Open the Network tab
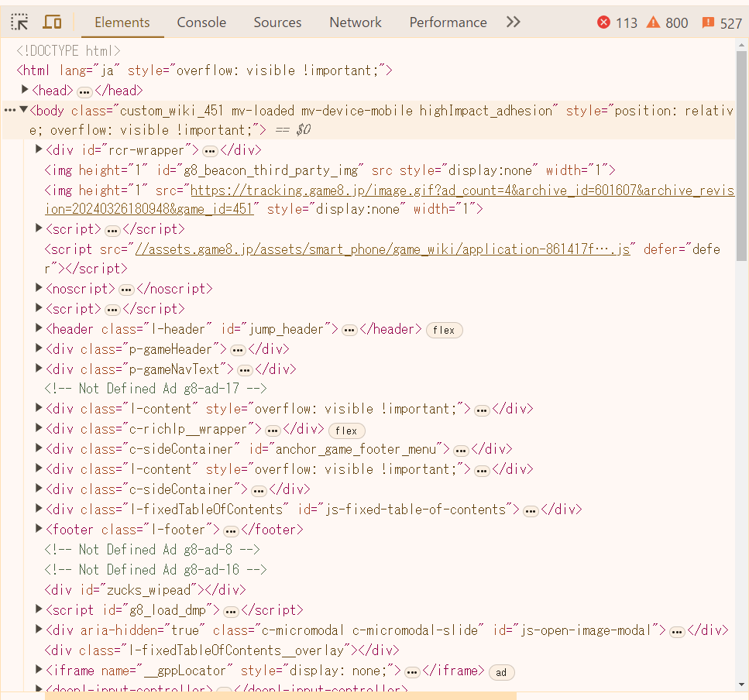Screen dimensions: 749x700 [356, 22]
